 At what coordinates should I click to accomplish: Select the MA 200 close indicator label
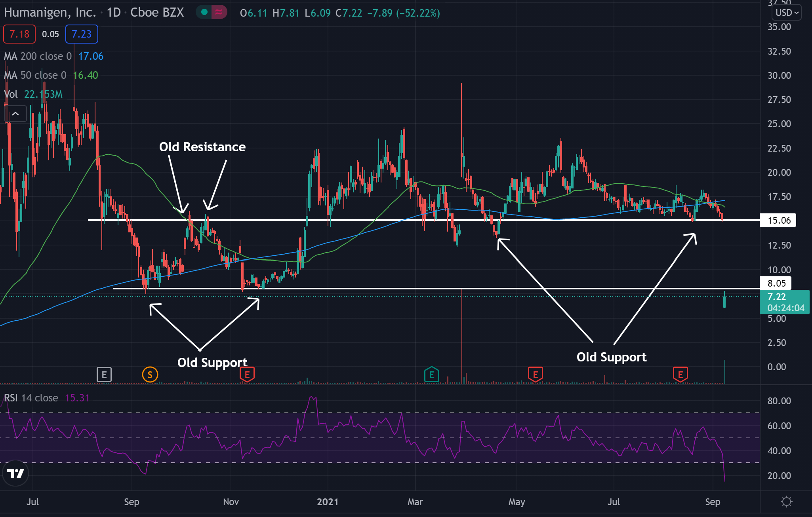[38, 56]
